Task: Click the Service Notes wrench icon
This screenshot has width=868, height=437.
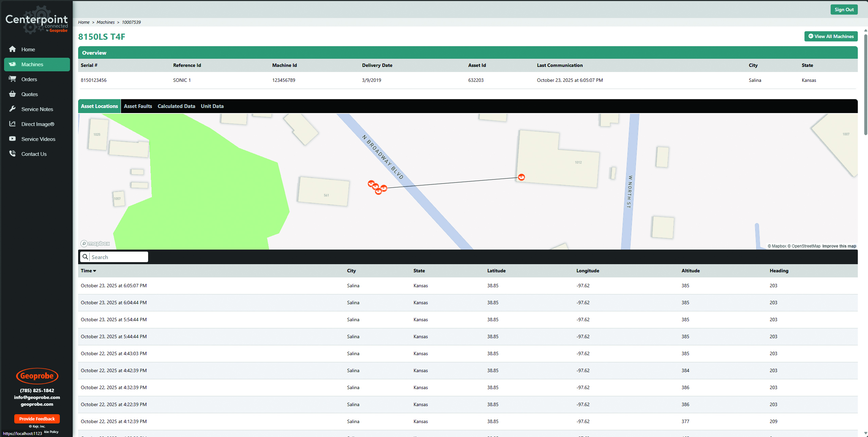Action: click(13, 109)
